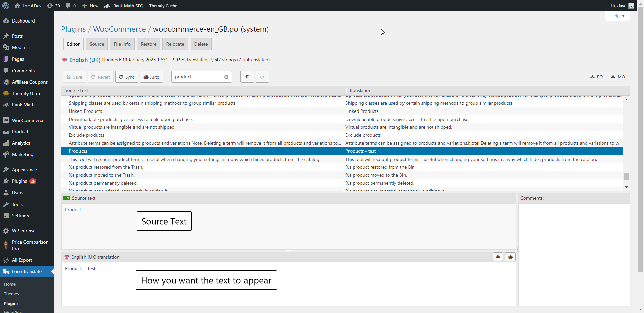
Task: Click the user avatar in admin bar
Action: click(631, 6)
